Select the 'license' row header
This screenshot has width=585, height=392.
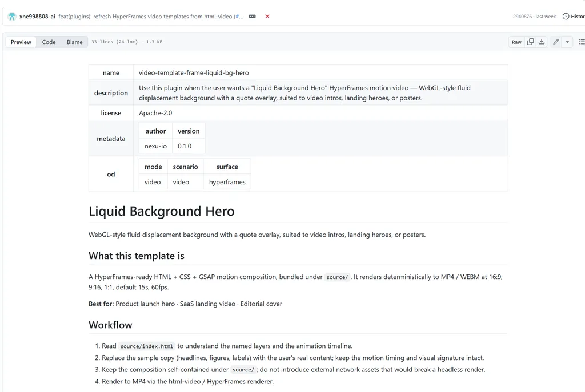point(111,112)
